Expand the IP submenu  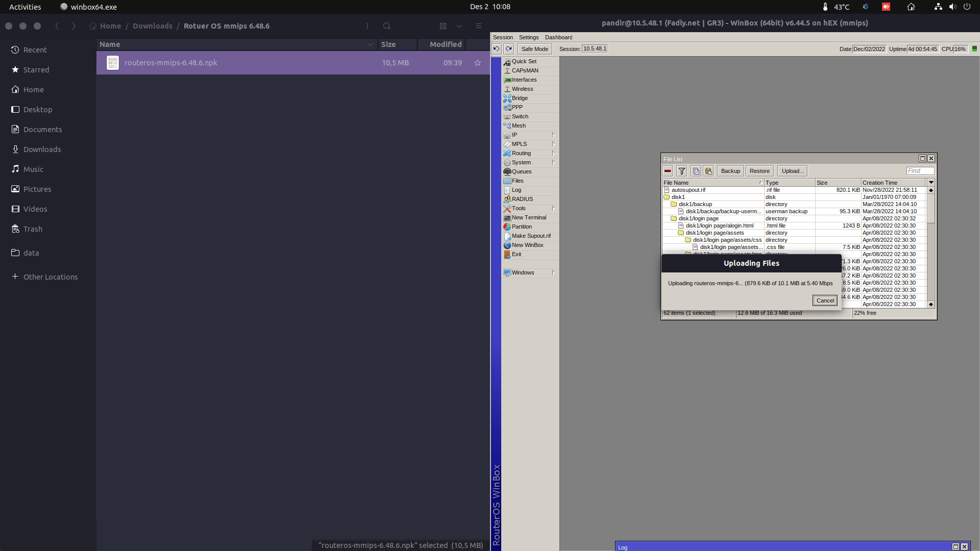coord(553,135)
